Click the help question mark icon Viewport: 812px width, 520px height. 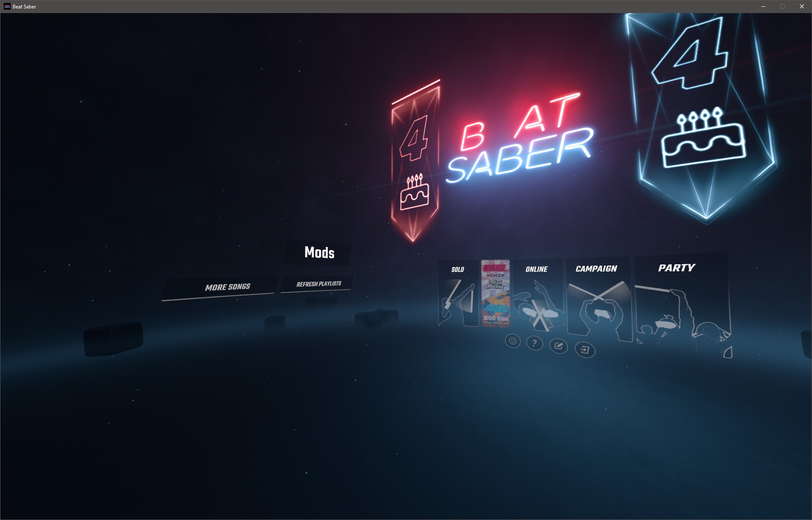click(x=534, y=343)
